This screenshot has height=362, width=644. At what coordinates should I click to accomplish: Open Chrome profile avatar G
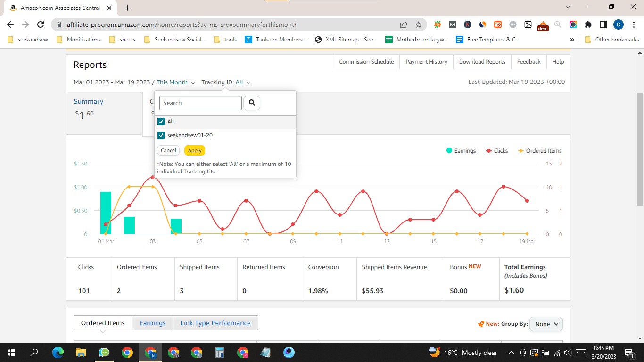point(619,25)
